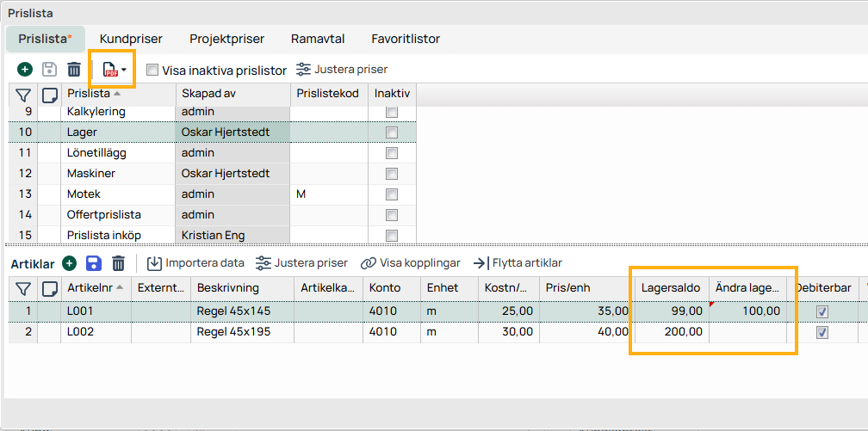
Task: Click the note icon in price list table header
Action: point(50,94)
